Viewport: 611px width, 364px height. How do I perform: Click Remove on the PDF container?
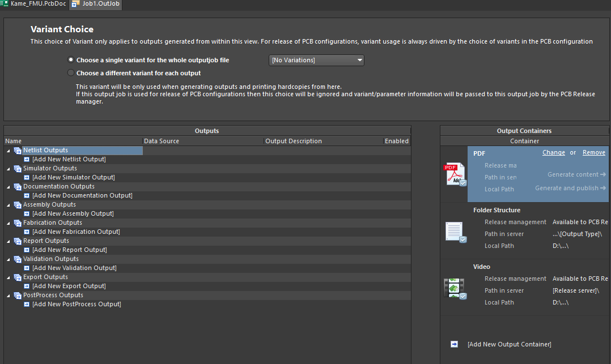[x=593, y=152]
